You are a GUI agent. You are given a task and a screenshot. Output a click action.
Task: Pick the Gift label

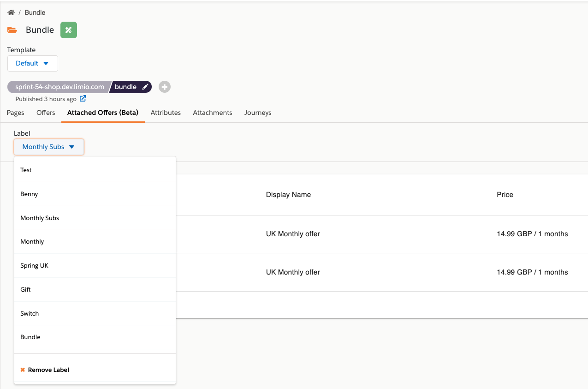(95, 290)
